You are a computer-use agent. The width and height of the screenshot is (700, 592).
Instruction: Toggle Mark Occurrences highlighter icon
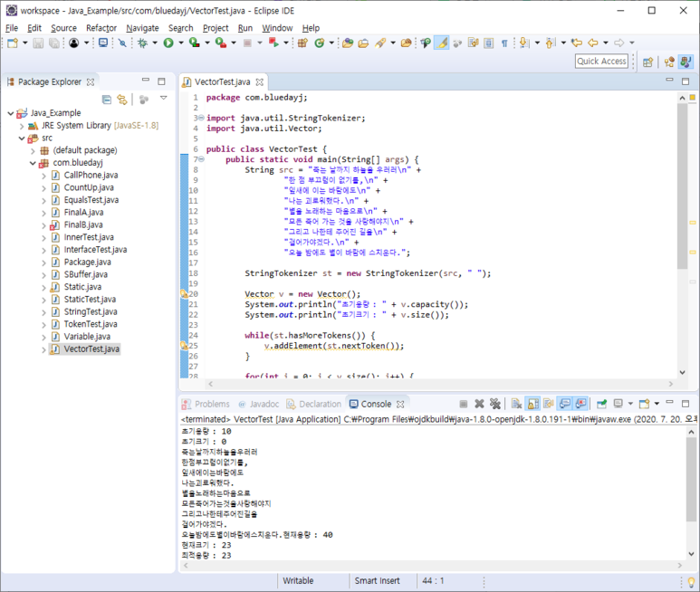(x=442, y=43)
